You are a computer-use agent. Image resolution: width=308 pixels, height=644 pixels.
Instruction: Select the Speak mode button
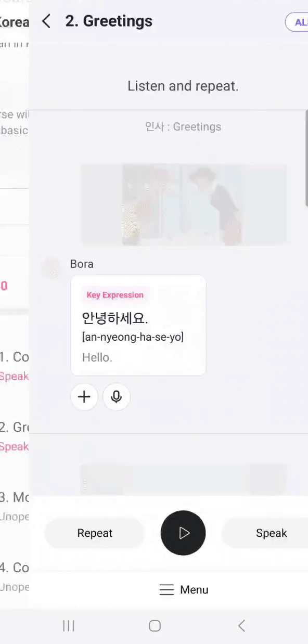265,533
